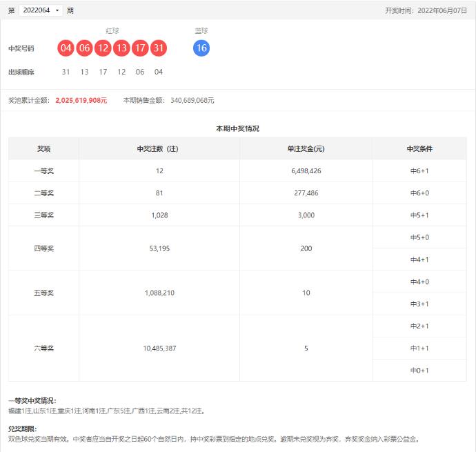Click the 中4+0 condition cell
Viewport: 476px width, 452px height.
point(419,282)
